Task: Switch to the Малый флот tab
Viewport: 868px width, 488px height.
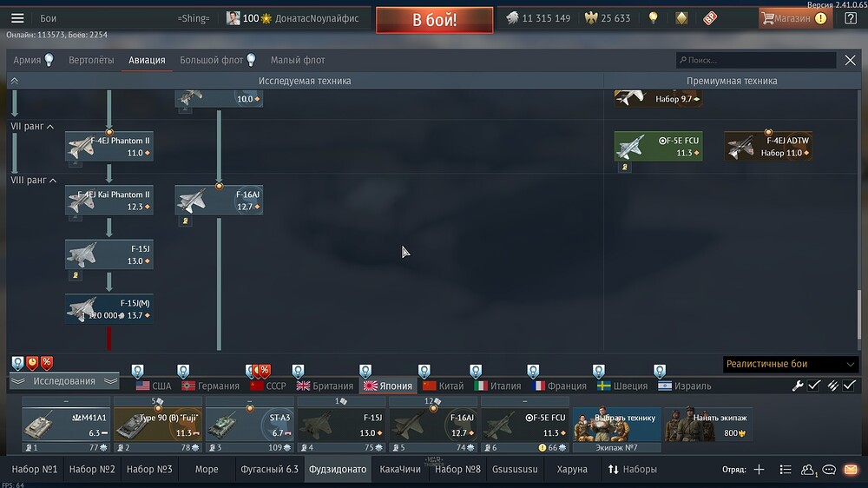Action: tap(298, 60)
